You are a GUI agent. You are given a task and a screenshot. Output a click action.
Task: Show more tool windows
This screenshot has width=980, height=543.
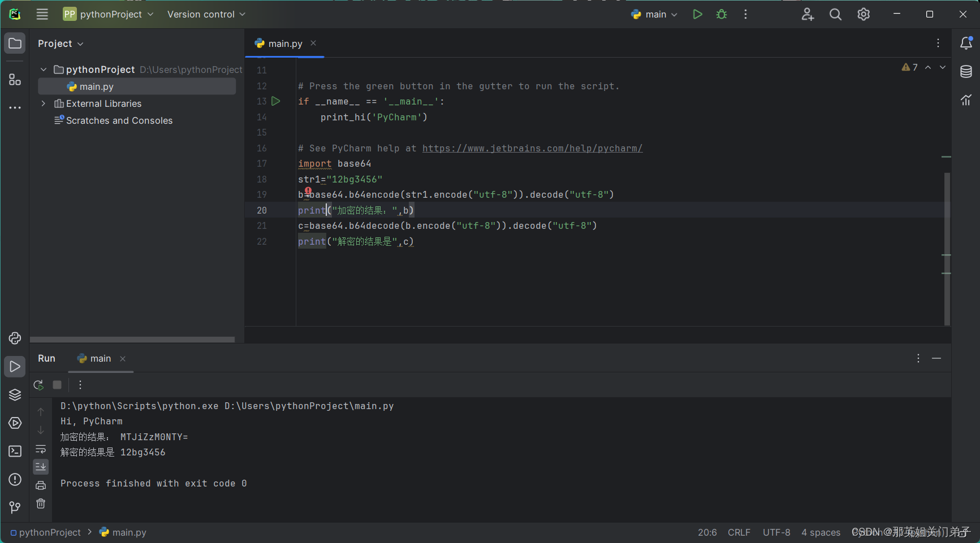tap(15, 107)
